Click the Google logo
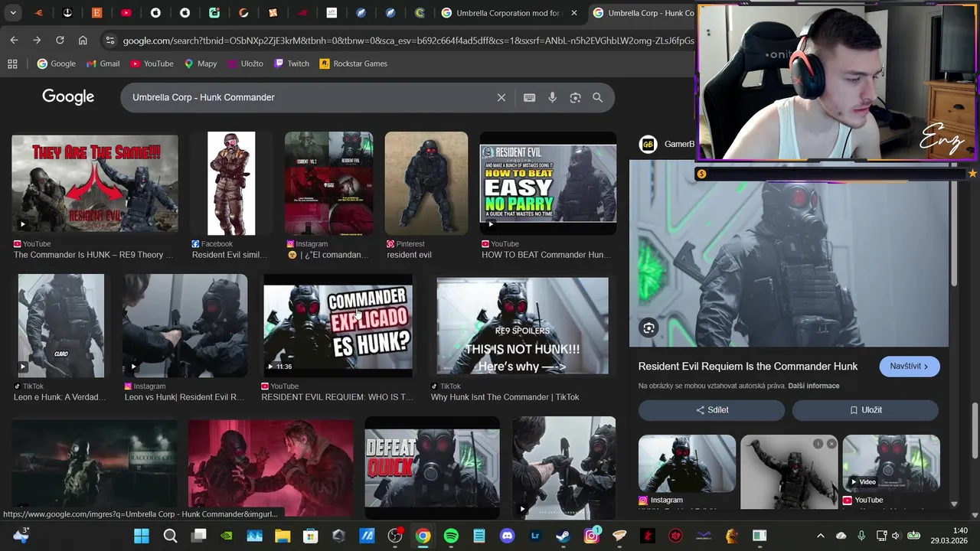Screen dimensions: 980x551 click(68, 97)
